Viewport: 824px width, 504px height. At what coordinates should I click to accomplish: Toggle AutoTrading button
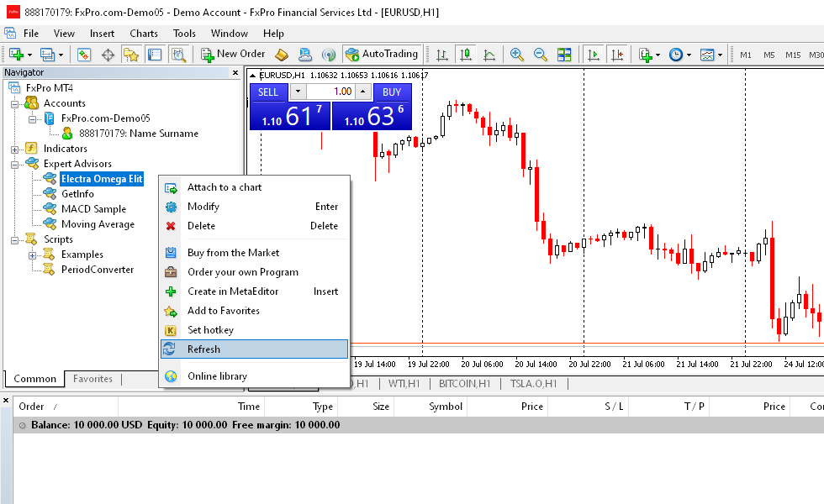pyautogui.click(x=382, y=54)
